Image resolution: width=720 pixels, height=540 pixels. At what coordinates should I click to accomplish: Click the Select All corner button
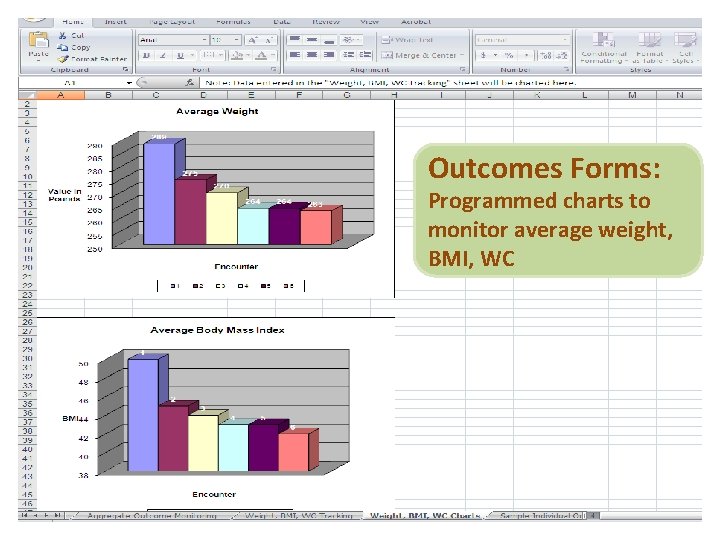27,95
